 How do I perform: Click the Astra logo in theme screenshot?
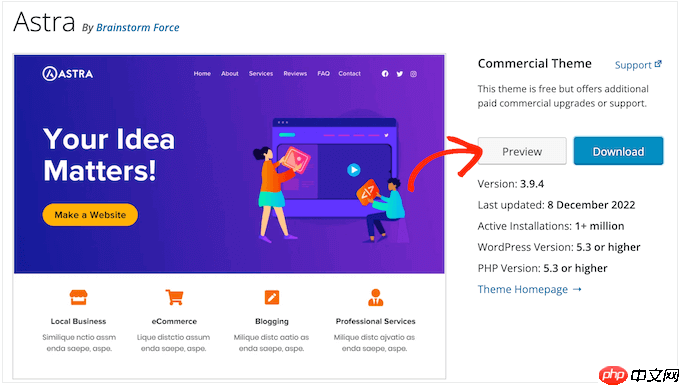pyautogui.click(x=68, y=74)
